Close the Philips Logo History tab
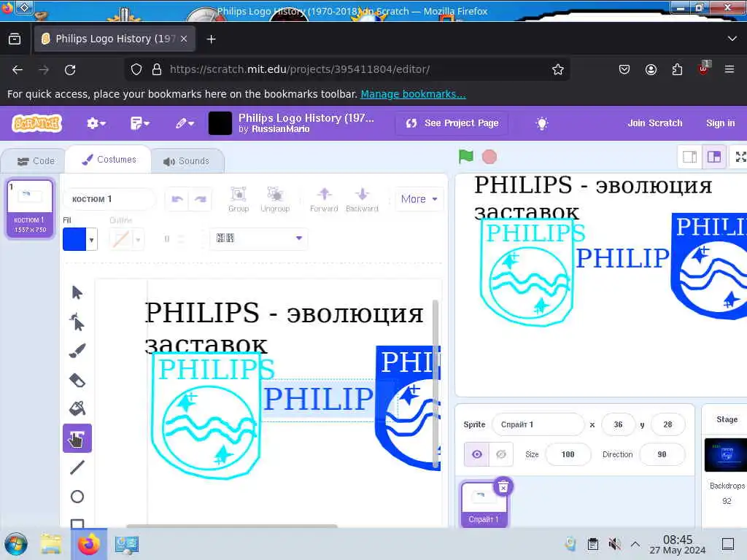Image resolution: width=747 pixels, height=560 pixels. click(x=184, y=39)
